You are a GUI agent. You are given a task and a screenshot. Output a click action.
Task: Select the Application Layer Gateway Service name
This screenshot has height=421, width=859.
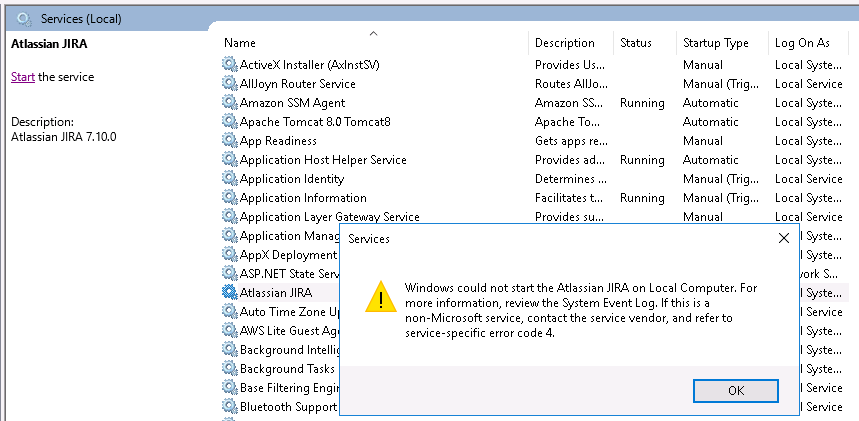[330, 217]
